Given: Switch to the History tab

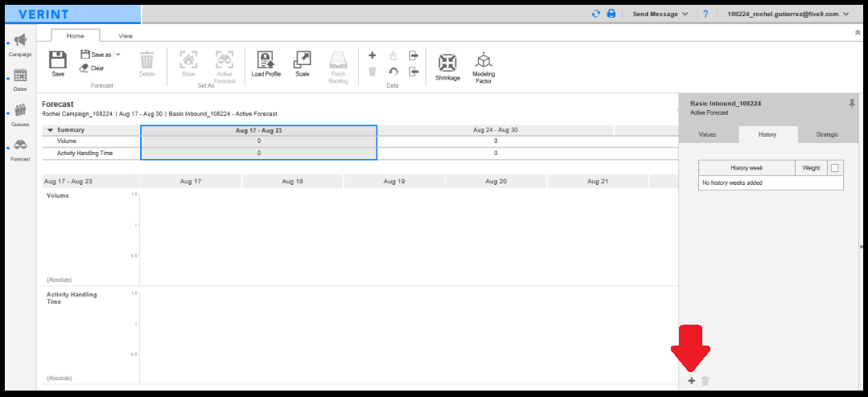Looking at the screenshot, I should (767, 134).
